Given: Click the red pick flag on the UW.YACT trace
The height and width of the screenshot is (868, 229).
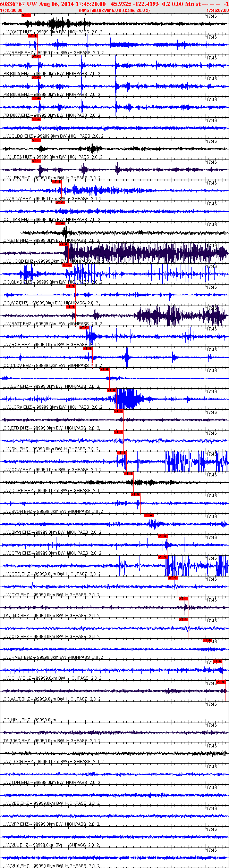Looking at the screenshot, I should [26, 15].
